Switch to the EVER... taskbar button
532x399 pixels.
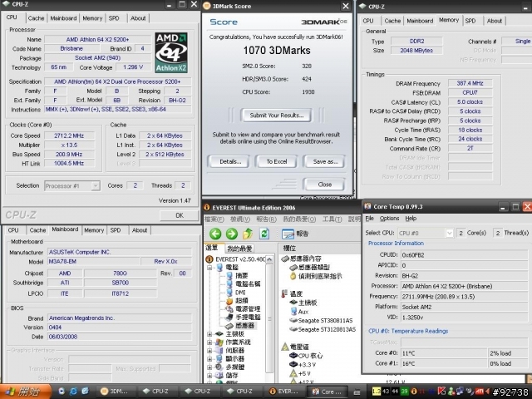(285, 392)
